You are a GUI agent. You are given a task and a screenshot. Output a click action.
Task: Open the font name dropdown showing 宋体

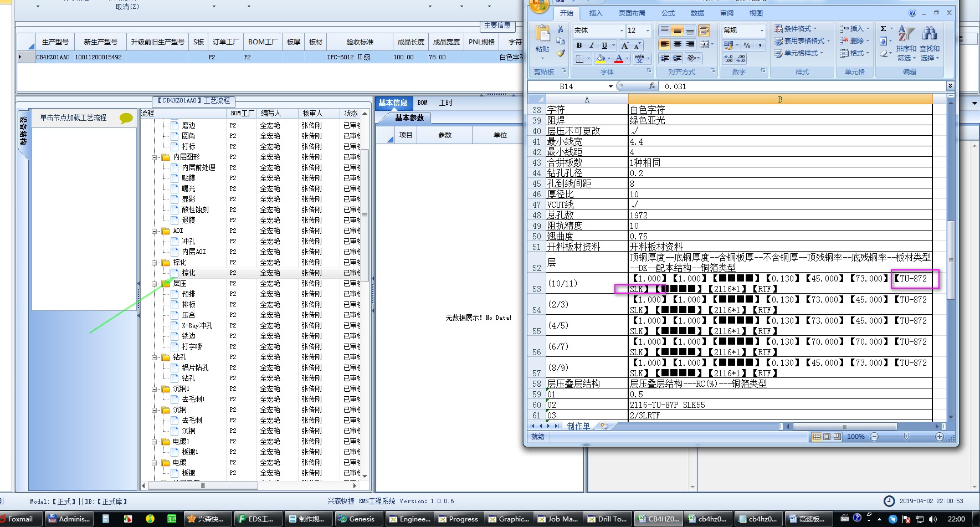click(622, 30)
